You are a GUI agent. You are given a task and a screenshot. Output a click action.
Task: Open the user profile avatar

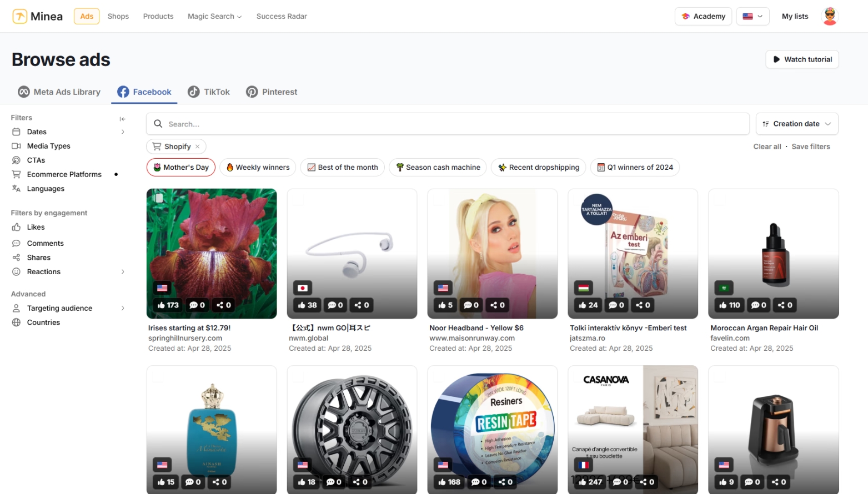pos(830,16)
